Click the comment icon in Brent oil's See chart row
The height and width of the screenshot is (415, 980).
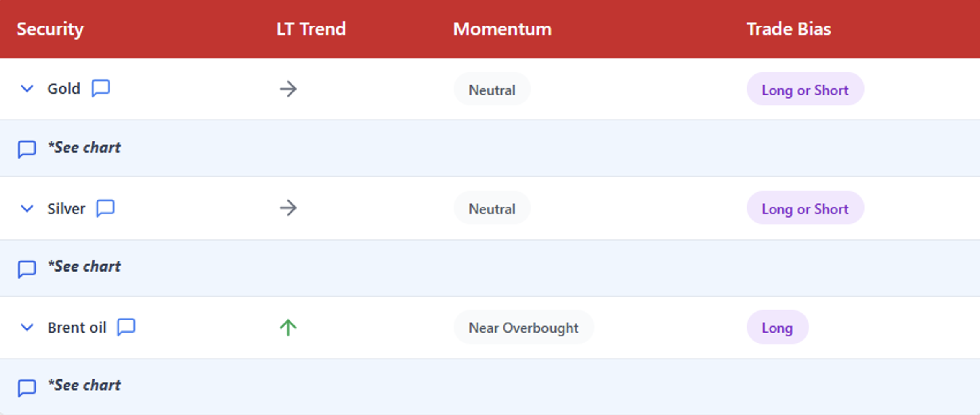tap(27, 387)
